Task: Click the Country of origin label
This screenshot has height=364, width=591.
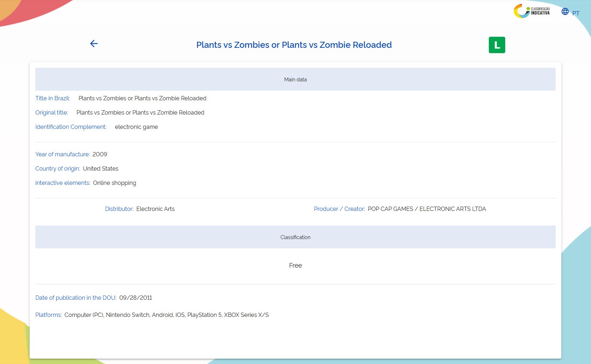Action: (58, 169)
